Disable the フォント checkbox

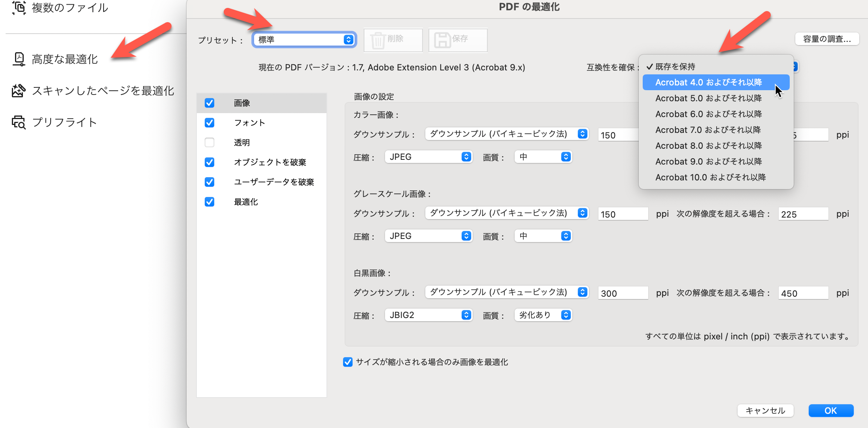[x=209, y=123]
